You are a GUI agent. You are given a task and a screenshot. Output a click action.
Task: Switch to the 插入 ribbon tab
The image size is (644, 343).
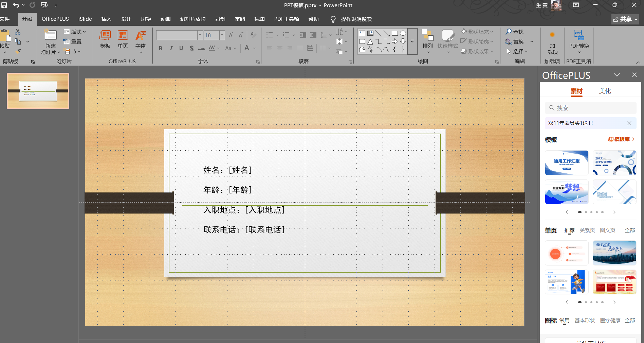(x=106, y=19)
